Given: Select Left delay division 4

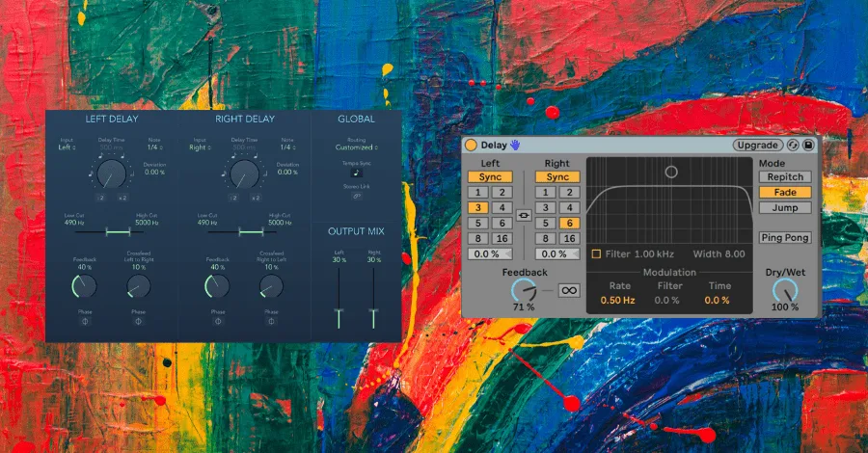Looking at the screenshot, I should (502, 208).
